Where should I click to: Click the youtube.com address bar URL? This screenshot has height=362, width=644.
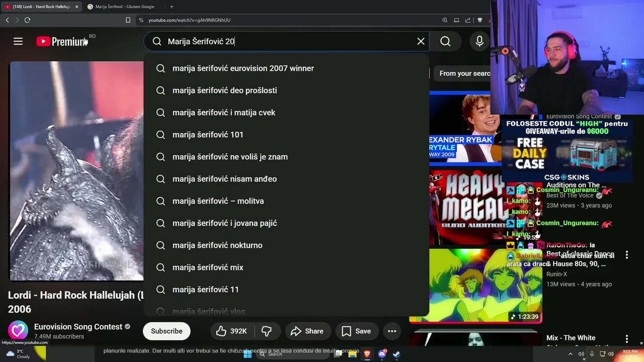pyautogui.click(x=189, y=20)
